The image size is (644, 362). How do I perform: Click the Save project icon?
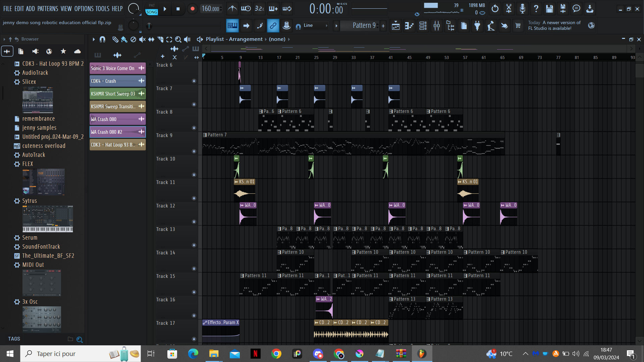click(x=549, y=9)
